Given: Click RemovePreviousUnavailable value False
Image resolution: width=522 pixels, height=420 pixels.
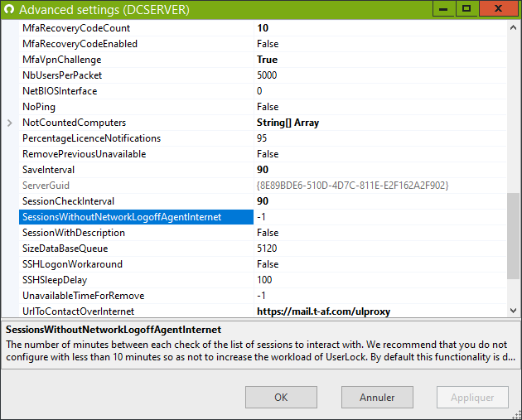Looking at the screenshot, I should pos(380,154).
